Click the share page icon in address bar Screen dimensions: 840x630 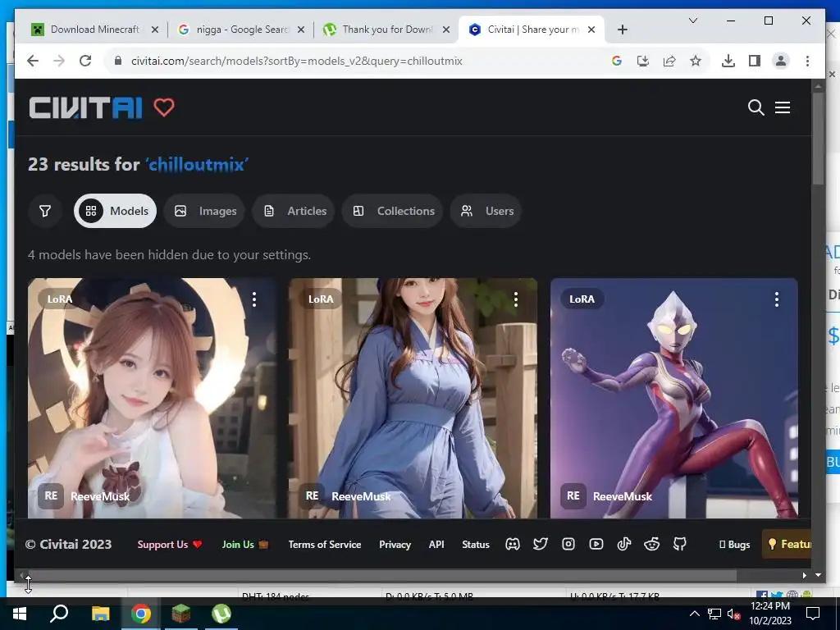point(669,61)
